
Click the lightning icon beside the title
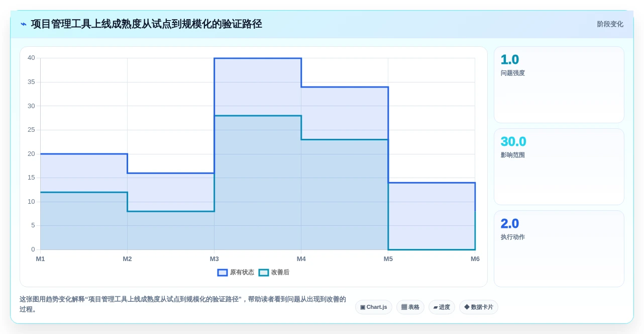[x=24, y=24]
